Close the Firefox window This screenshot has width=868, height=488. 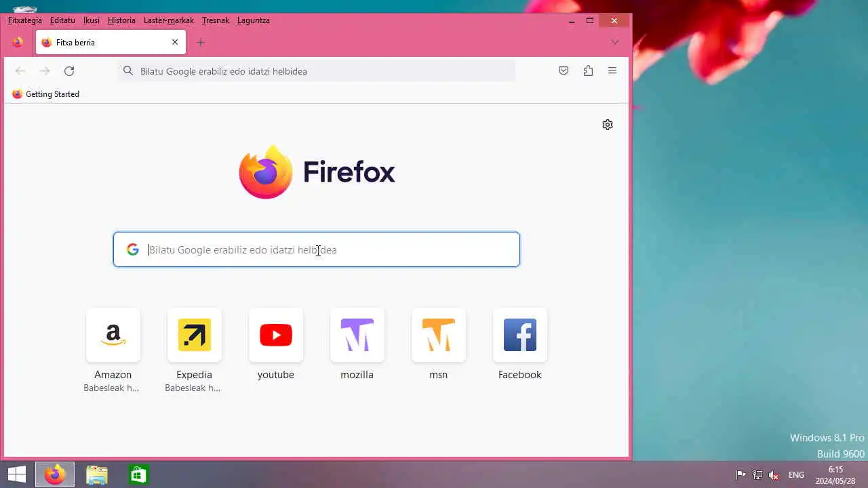coord(614,21)
